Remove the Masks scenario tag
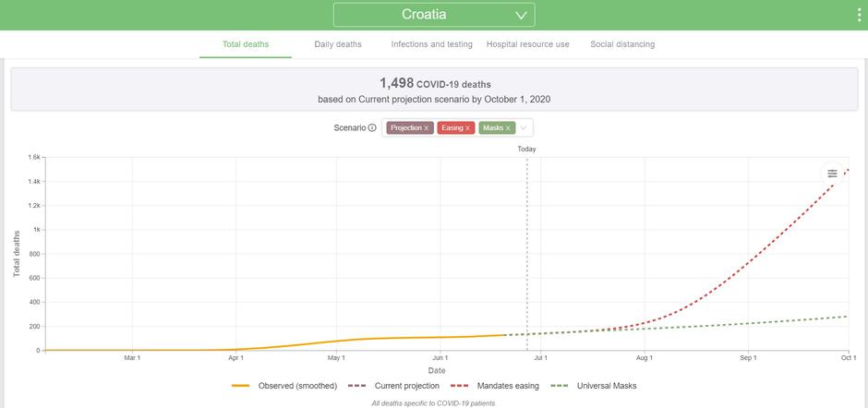 coord(508,128)
